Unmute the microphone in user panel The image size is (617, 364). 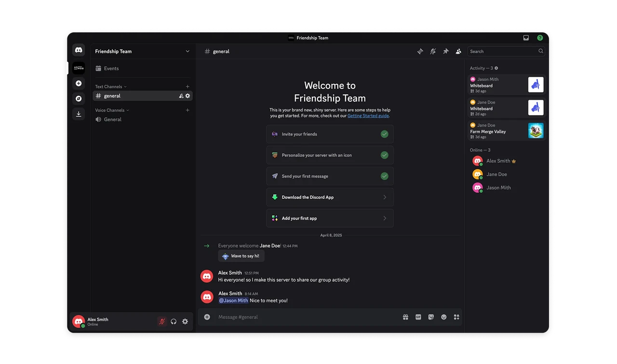[162, 321]
